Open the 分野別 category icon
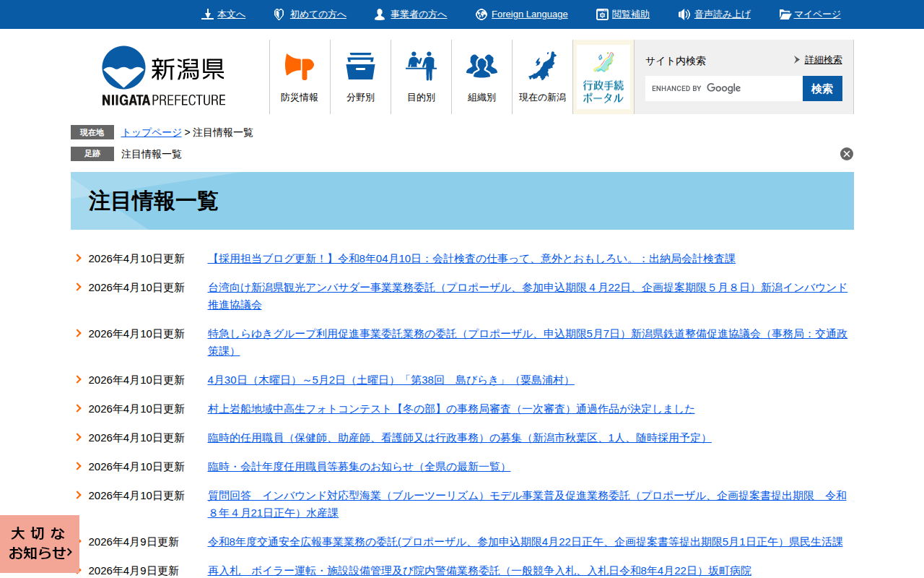 click(x=360, y=65)
